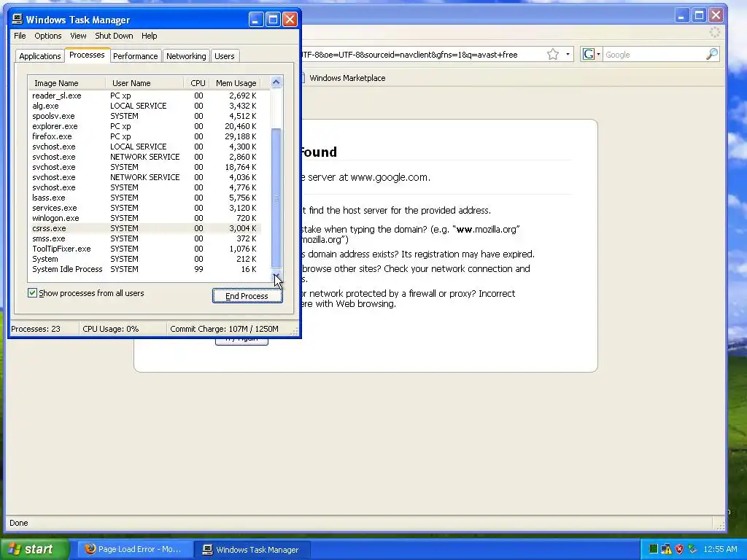Select the ToolTipFixer.exe process row

[144, 249]
